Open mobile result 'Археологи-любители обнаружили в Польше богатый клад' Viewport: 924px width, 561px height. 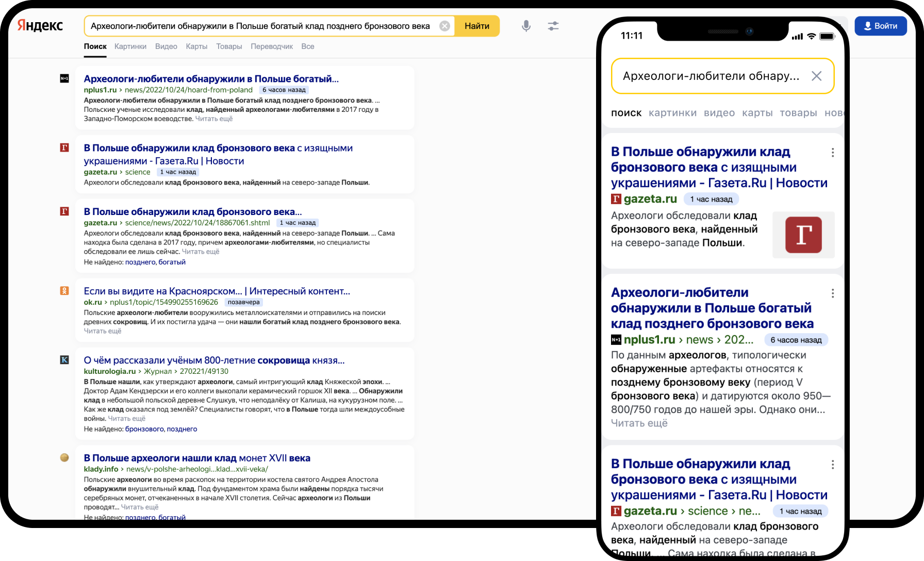713,308
